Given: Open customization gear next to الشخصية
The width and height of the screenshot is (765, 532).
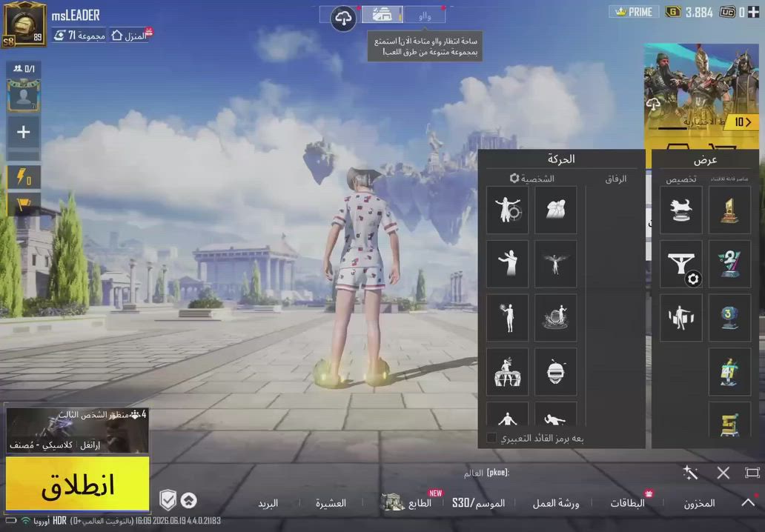Looking at the screenshot, I should (x=514, y=178).
